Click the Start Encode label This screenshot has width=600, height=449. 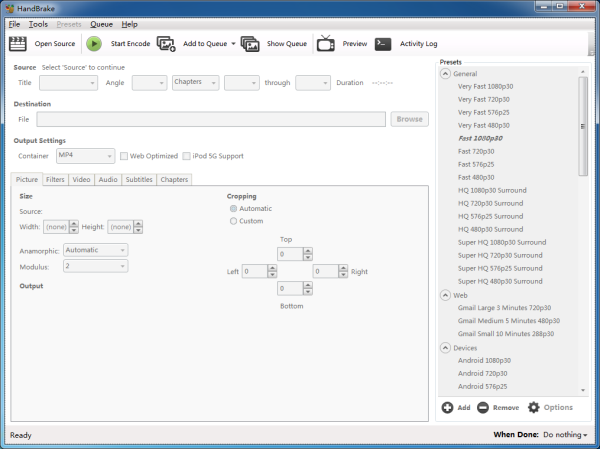point(130,44)
